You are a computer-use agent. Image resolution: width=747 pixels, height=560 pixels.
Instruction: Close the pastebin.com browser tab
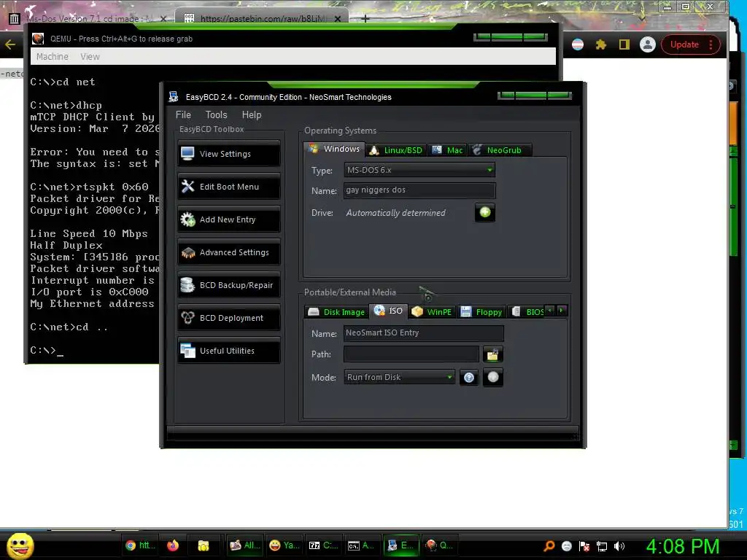[338, 18]
